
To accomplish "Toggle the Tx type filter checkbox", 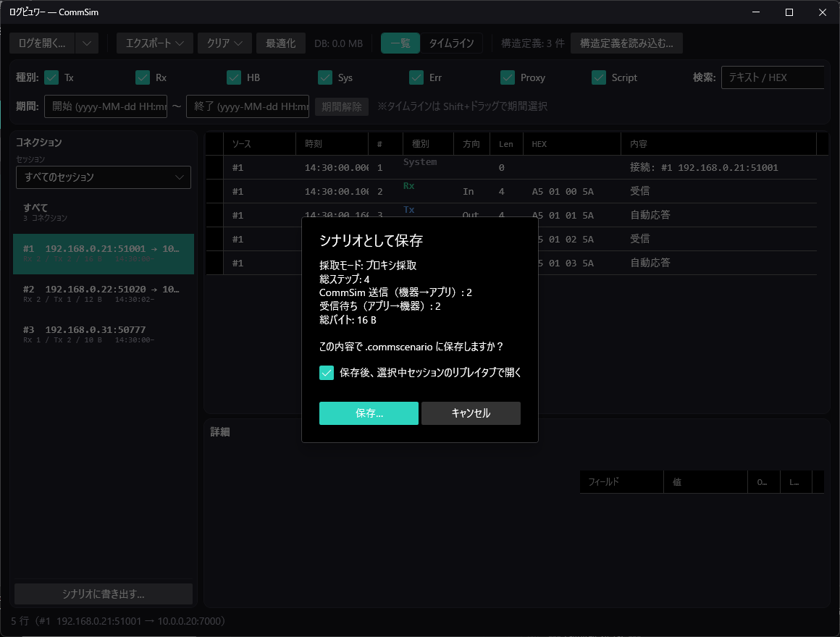I will point(51,77).
